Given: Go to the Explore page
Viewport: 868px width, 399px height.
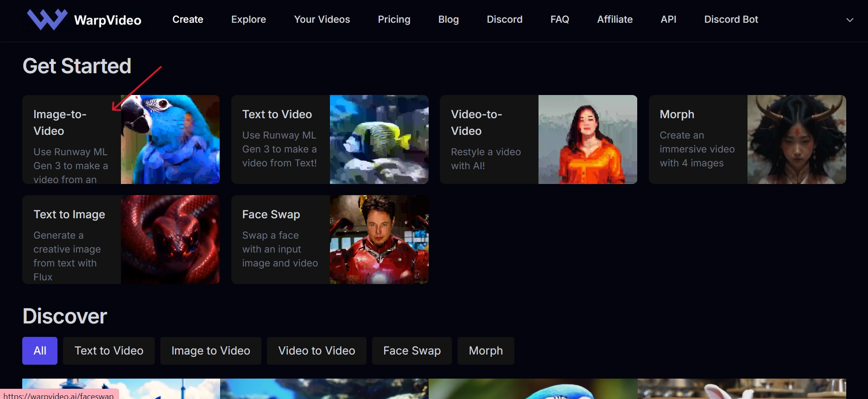Looking at the screenshot, I should click(248, 19).
